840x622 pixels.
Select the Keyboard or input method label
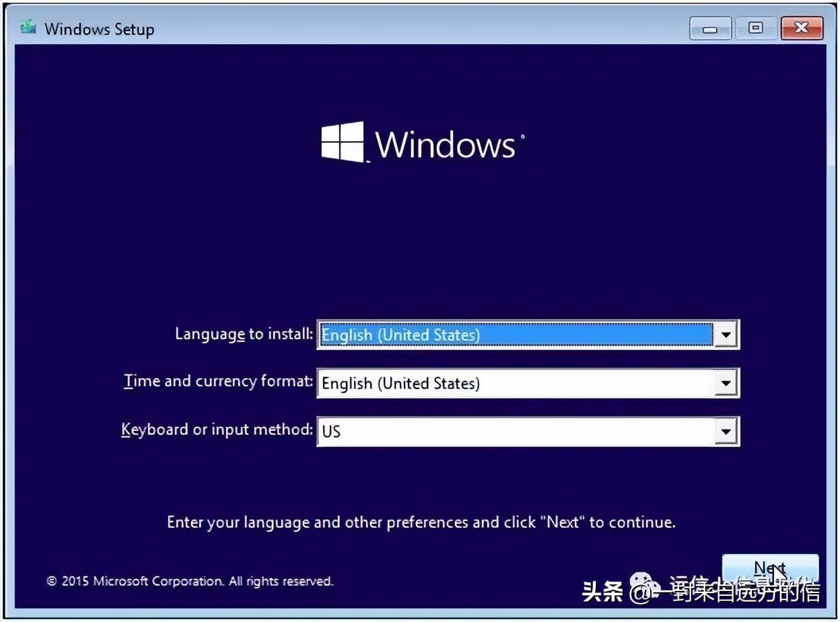tap(217, 429)
